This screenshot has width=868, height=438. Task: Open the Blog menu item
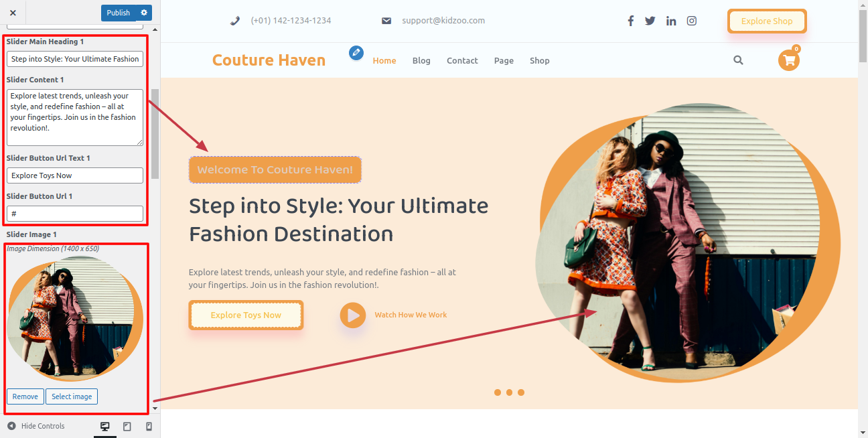click(421, 61)
